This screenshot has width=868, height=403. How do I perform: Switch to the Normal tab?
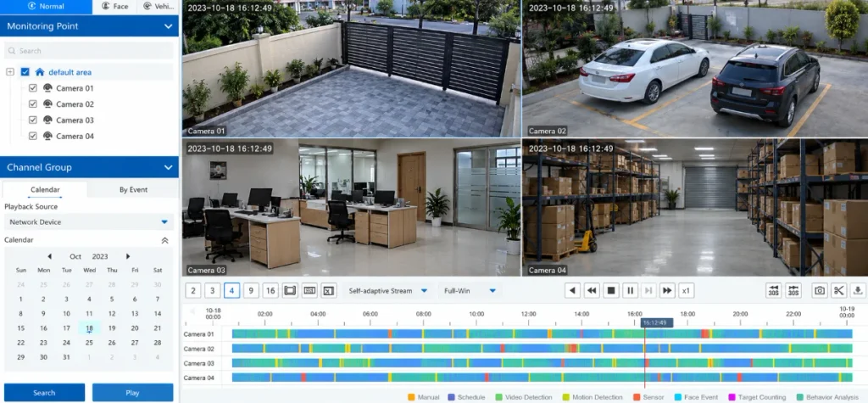coord(46,7)
